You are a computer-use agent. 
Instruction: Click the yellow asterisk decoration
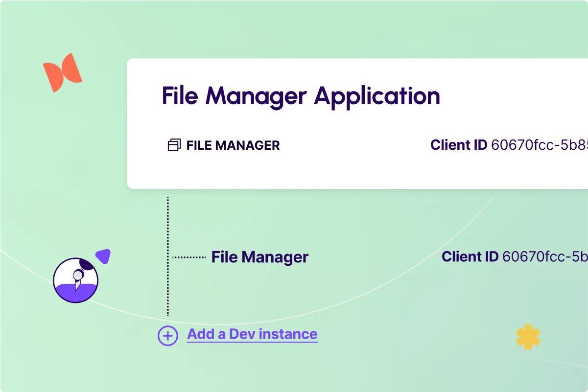click(x=528, y=337)
